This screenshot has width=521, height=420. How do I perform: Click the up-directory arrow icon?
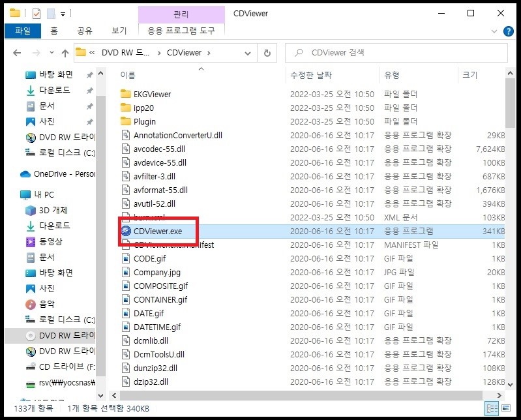65,53
